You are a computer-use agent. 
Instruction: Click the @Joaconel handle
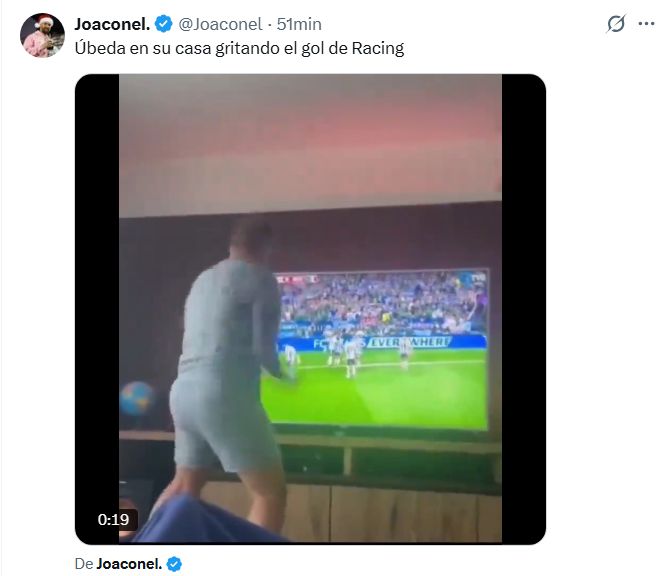click(221, 24)
